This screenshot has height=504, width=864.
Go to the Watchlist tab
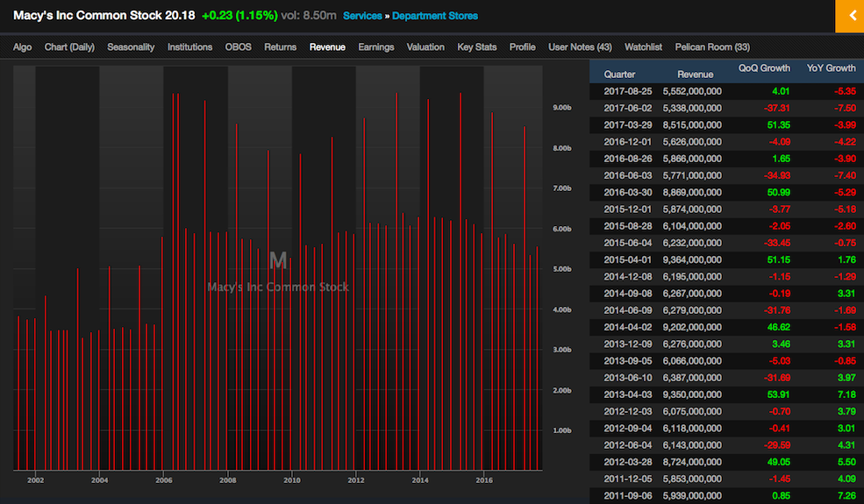643,47
